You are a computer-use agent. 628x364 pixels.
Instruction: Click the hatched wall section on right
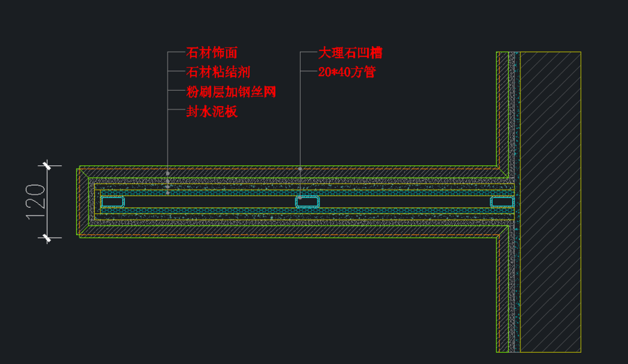click(551, 202)
